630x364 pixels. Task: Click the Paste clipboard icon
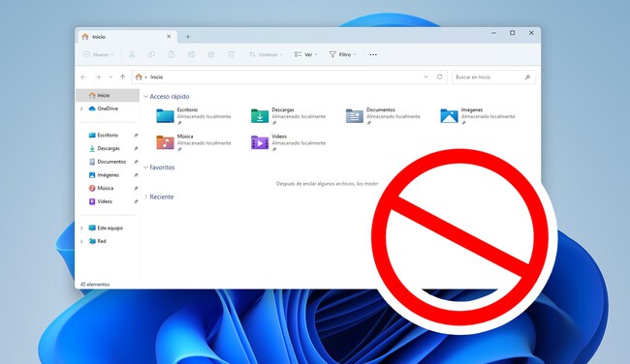coord(172,54)
